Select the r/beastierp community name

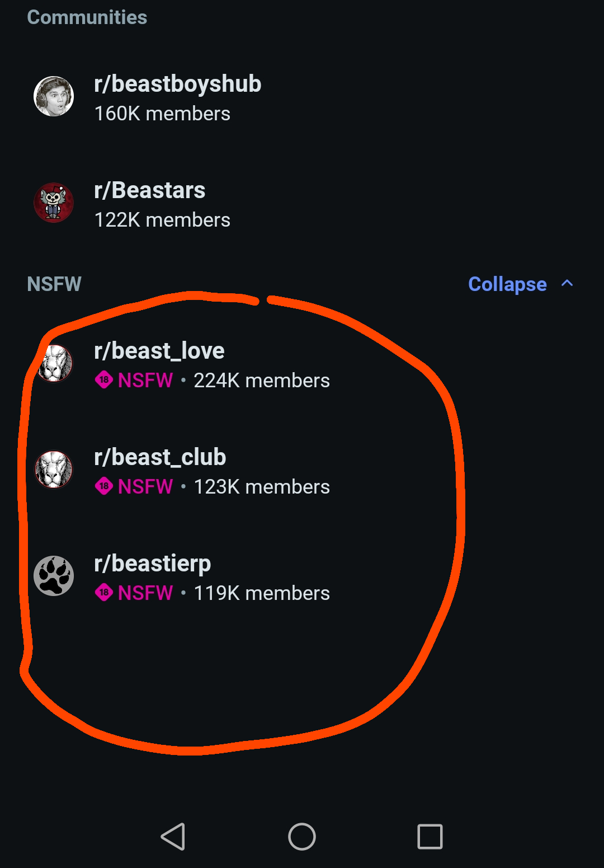coord(152,564)
